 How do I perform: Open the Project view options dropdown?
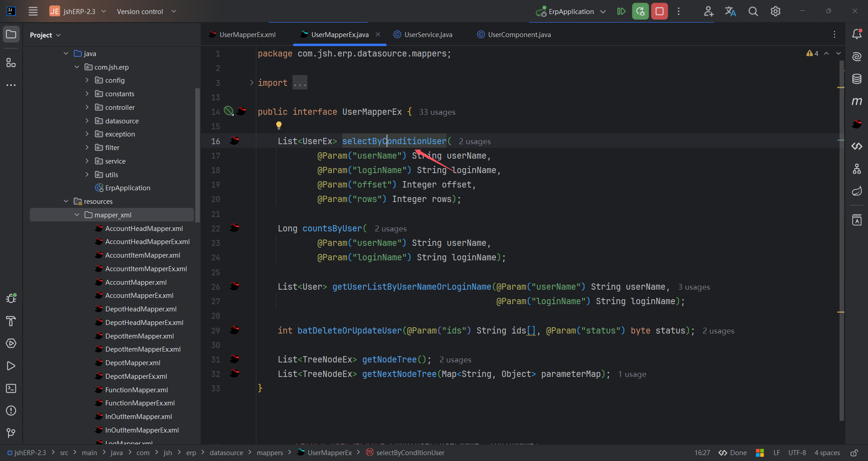[x=45, y=35]
